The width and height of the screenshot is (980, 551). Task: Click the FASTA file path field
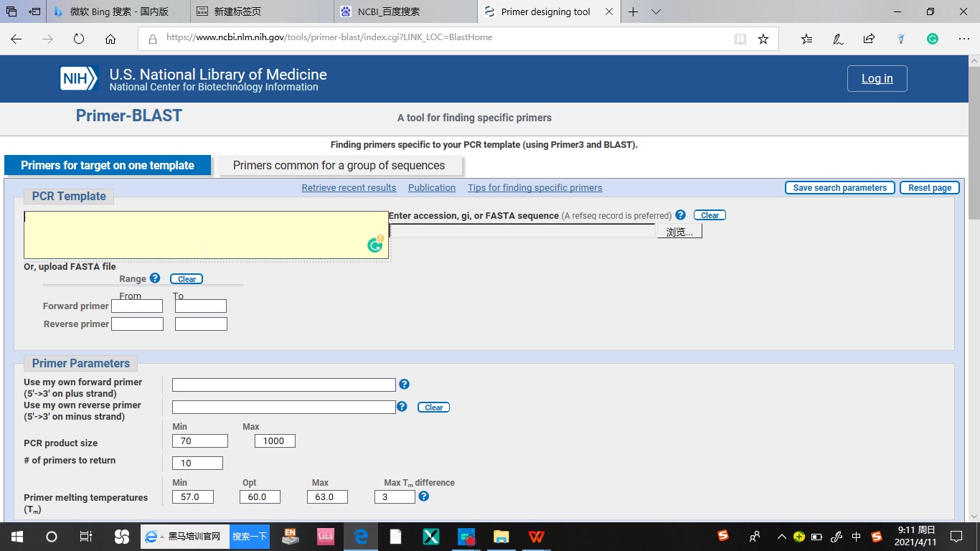tap(522, 231)
